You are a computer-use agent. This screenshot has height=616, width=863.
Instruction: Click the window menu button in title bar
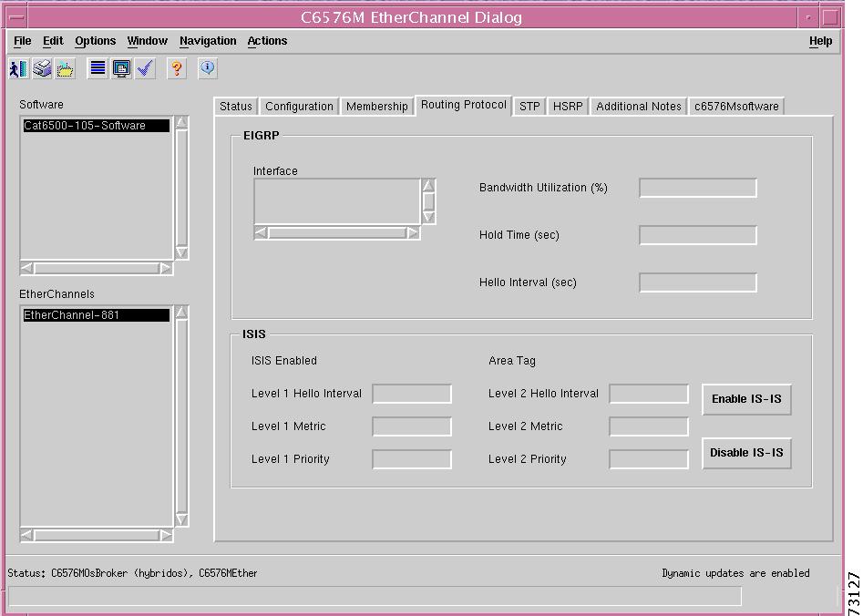point(17,17)
